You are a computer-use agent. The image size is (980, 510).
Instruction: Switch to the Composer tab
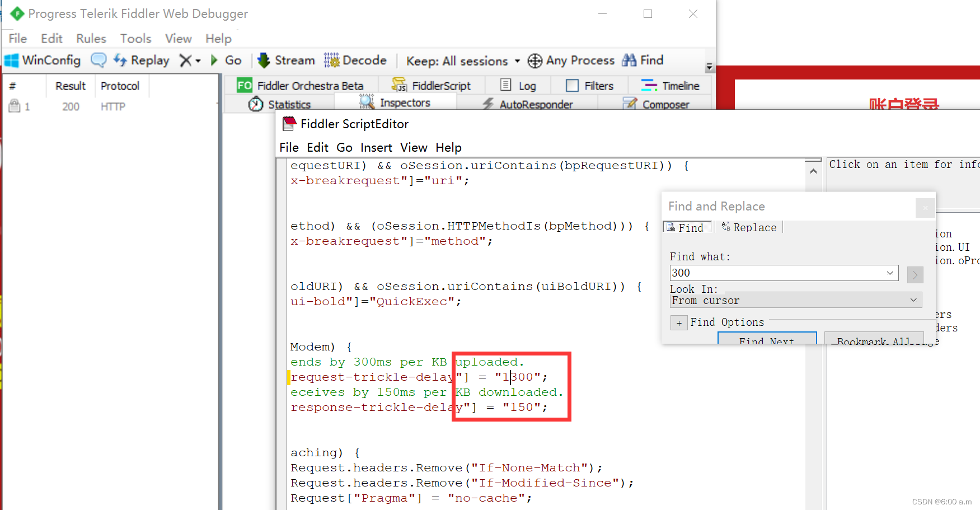[656, 104]
